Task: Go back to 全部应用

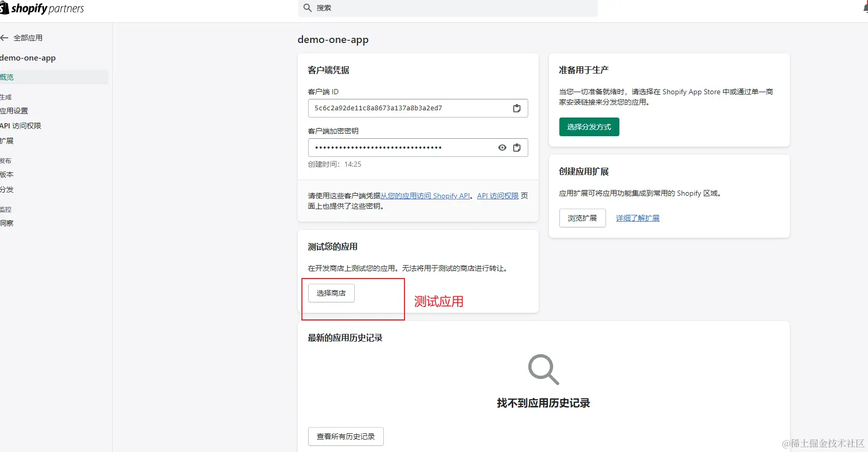Action: pos(28,38)
